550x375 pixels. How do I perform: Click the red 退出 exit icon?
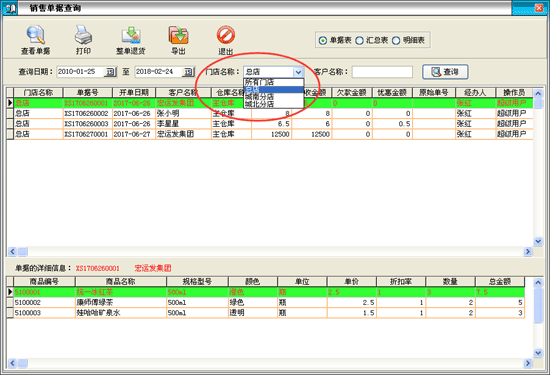pyautogui.click(x=226, y=35)
